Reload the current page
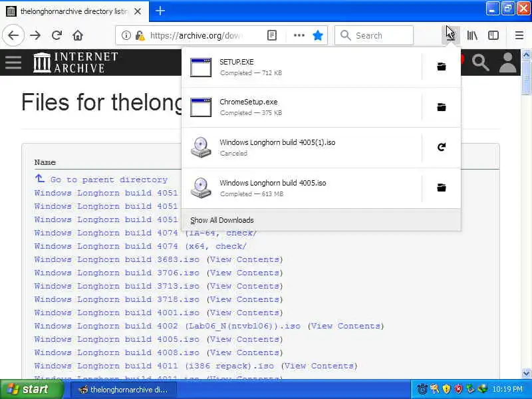Viewport: 532px width, 399px height. 57,35
